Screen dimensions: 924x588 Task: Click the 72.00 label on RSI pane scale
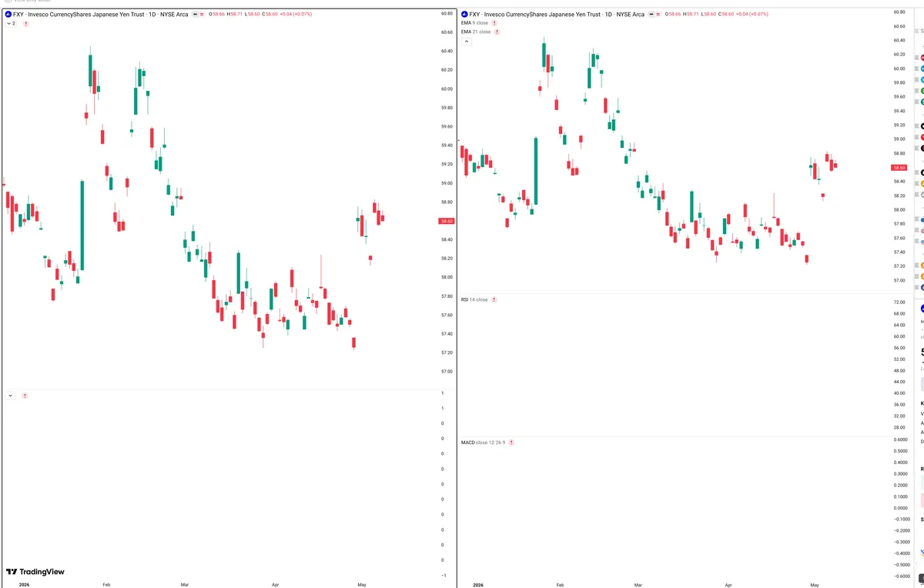899,303
